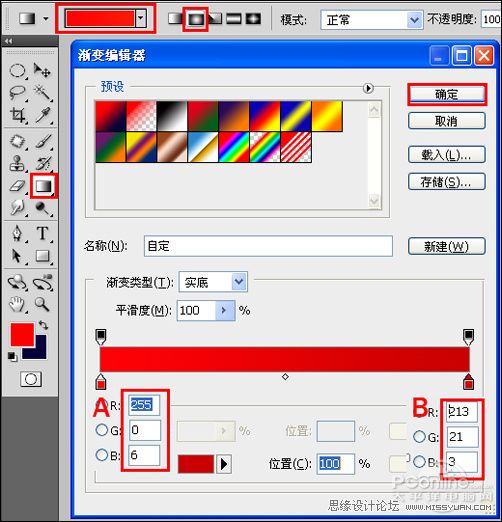
Task: Open tool preset picker arrow
Action: [x=46, y=19]
